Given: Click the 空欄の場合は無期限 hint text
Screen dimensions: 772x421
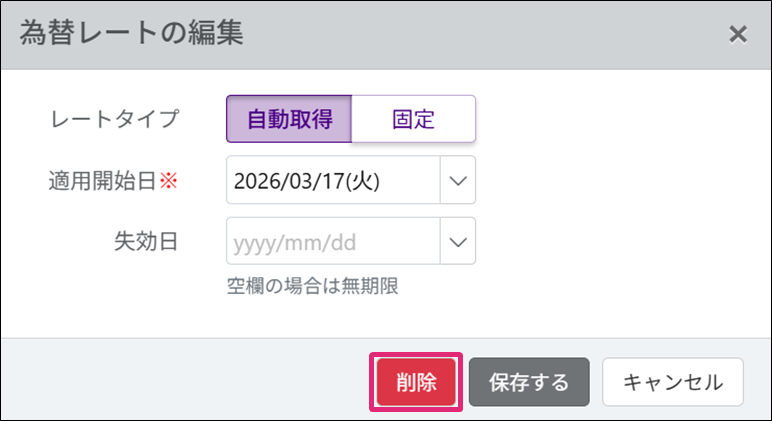Looking at the screenshot, I should tap(313, 287).
